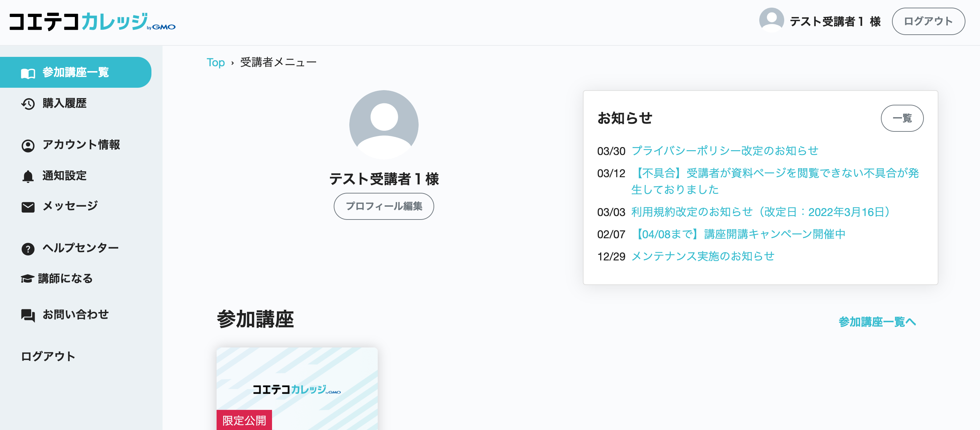980x430 pixels.
Task: Open the 限定公開 course thumbnail card
Action: point(297,388)
